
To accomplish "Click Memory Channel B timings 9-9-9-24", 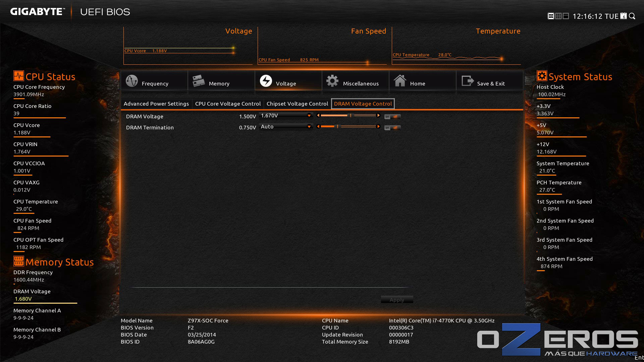I will click(23, 337).
